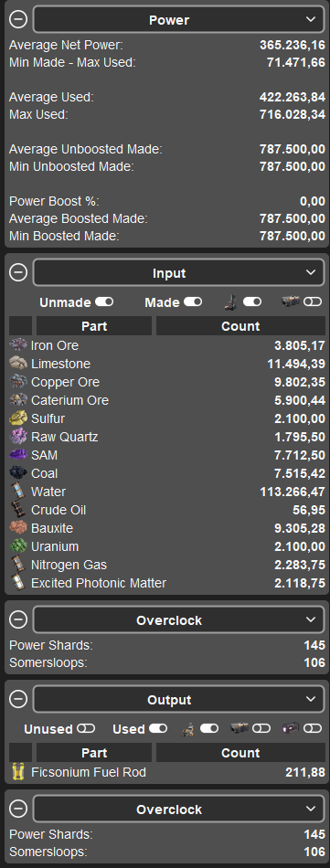
Task: Click the Iron Ore icon
Action: [x=18, y=345]
